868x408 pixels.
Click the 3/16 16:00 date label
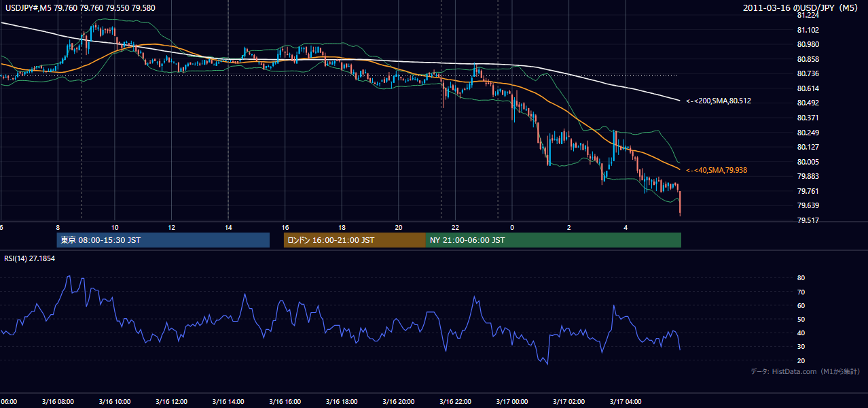pos(285,401)
